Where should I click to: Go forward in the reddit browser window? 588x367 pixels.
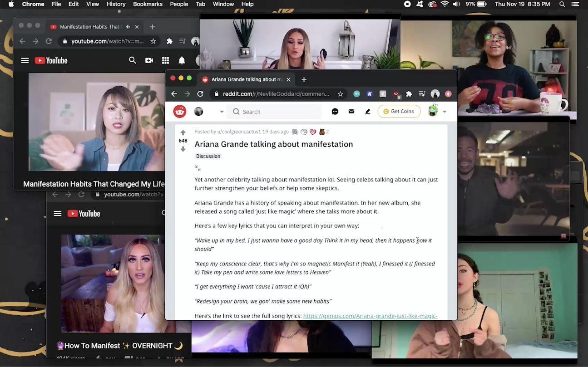point(187,94)
